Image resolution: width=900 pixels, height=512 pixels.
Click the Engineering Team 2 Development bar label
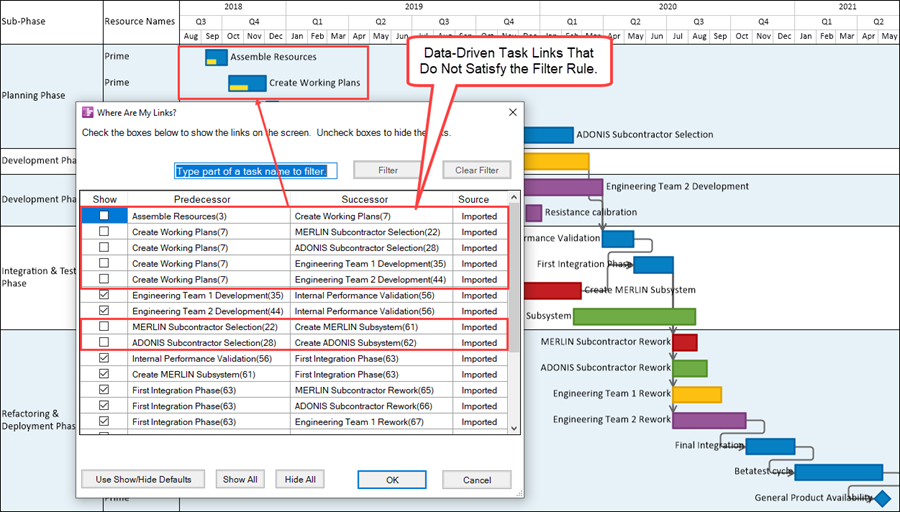point(677,187)
